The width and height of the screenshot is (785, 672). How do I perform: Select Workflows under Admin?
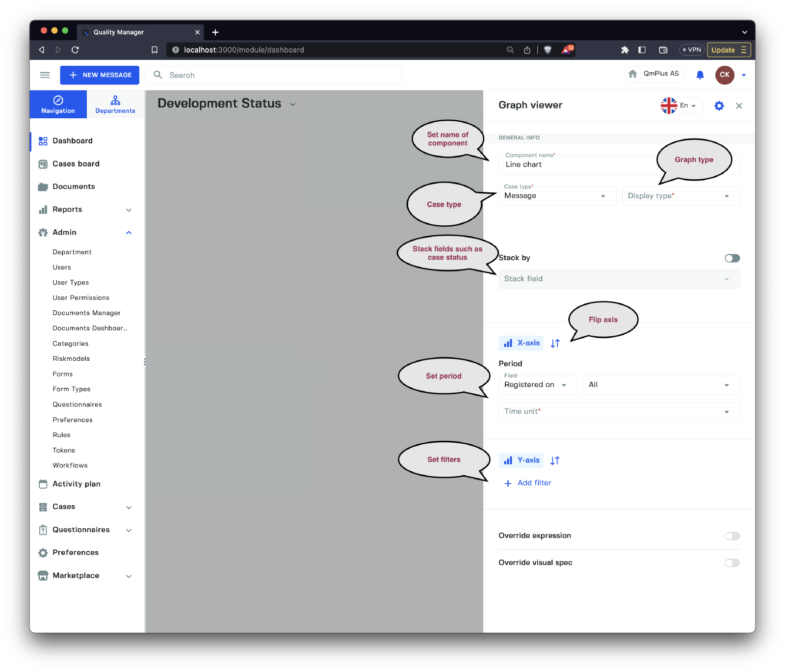click(x=70, y=465)
